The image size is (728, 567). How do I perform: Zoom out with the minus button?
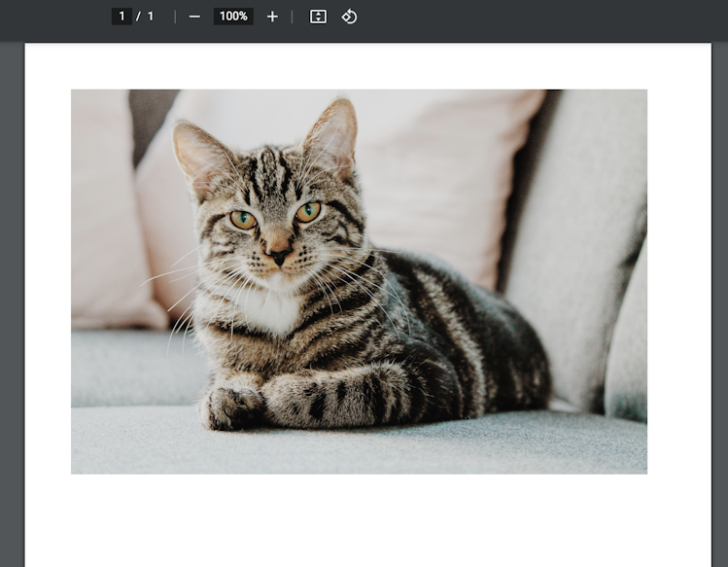[x=194, y=17]
